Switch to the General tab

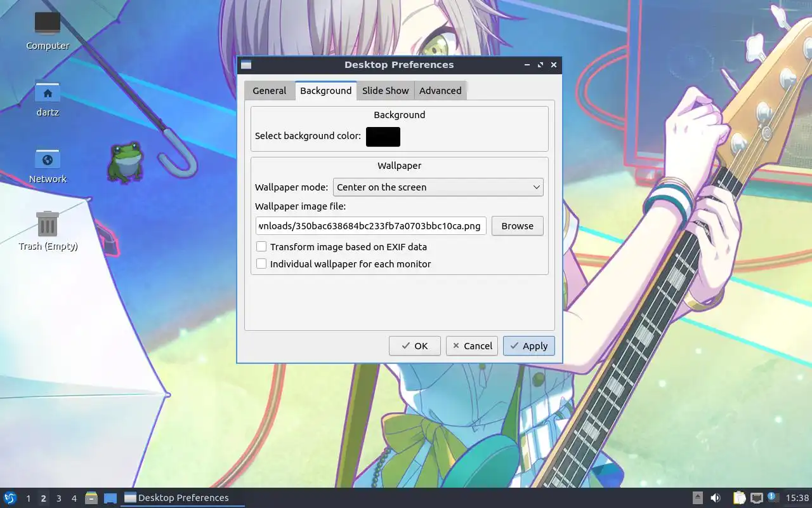point(269,91)
